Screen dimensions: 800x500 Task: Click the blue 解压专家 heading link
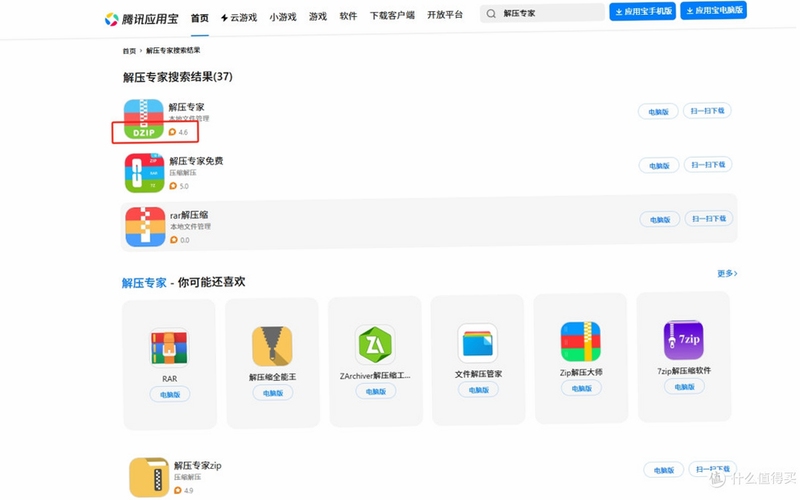tap(144, 283)
